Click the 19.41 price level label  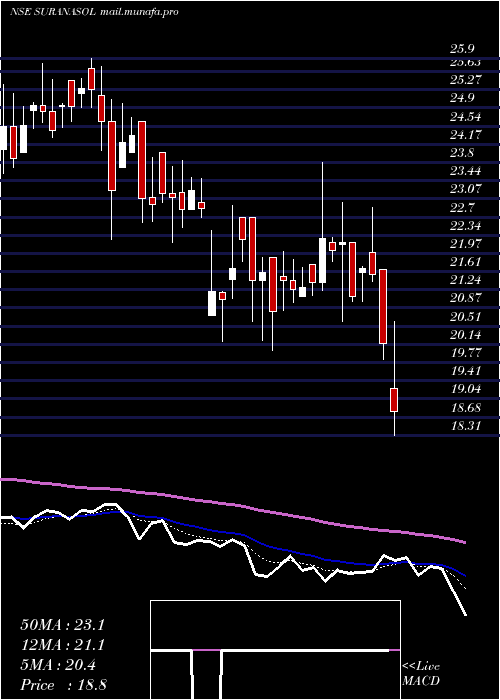click(x=466, y=370)
